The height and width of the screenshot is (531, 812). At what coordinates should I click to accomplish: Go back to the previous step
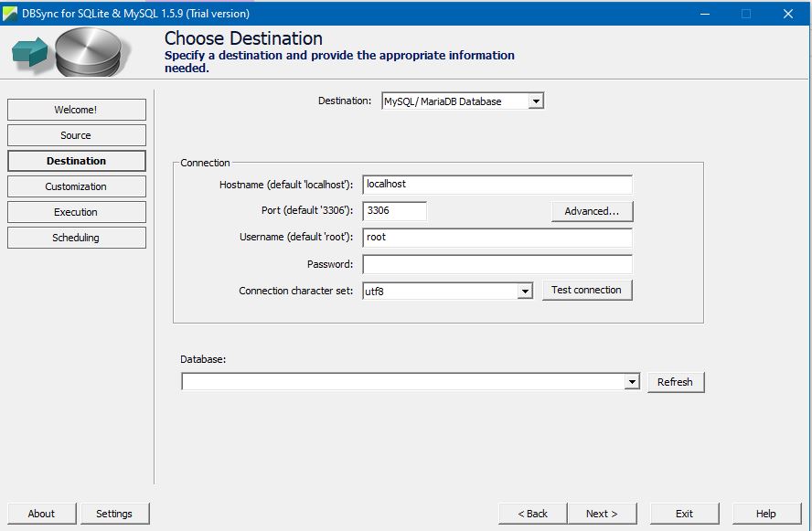[532, 513]
